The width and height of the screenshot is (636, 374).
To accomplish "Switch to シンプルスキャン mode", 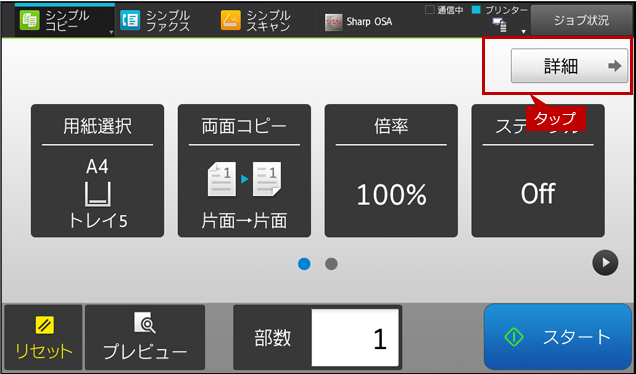I will click(x=256, y=20).
